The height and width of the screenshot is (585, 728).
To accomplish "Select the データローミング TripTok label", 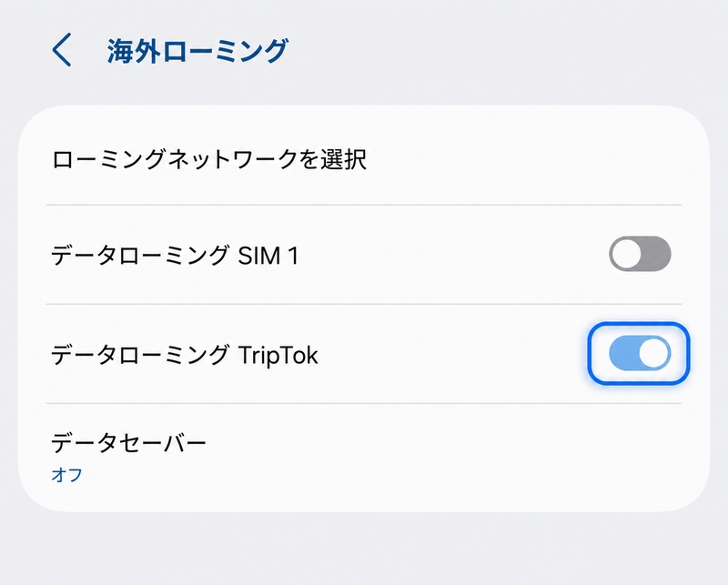I will point(185,355).
